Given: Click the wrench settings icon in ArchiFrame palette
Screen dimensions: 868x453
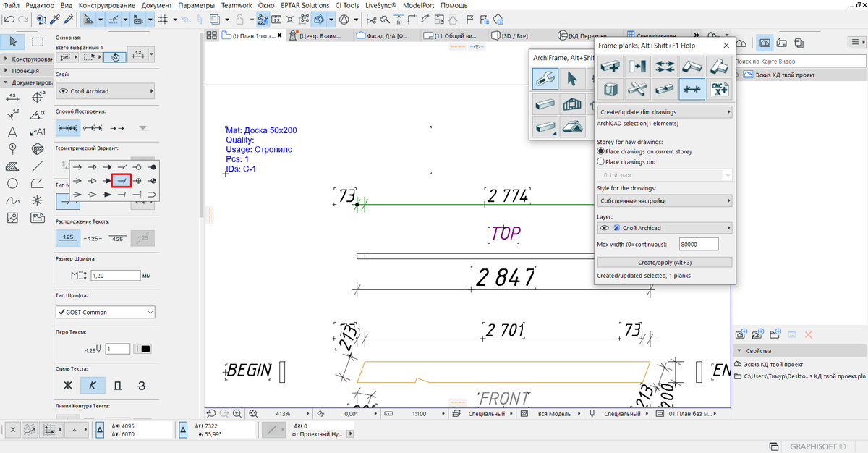Looking at the screenshot, I should point(545,79).
